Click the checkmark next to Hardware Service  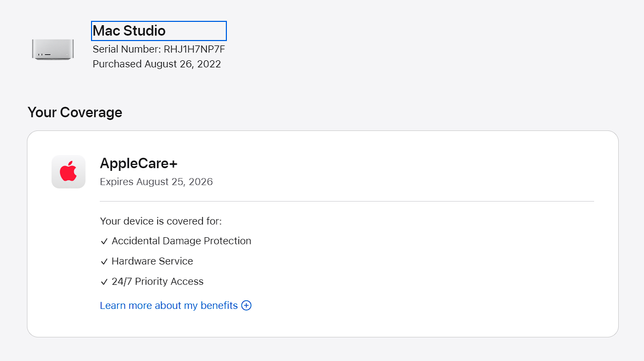click(x=104, y=262)
